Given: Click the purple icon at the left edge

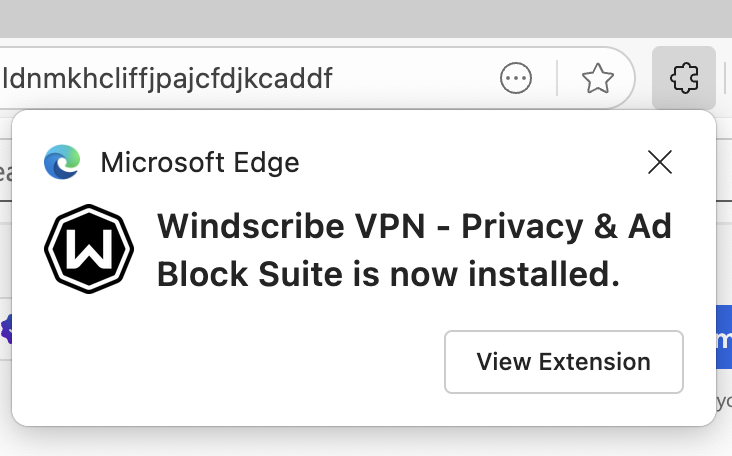Looking at the screenshot, I should (x=6, y=329).
